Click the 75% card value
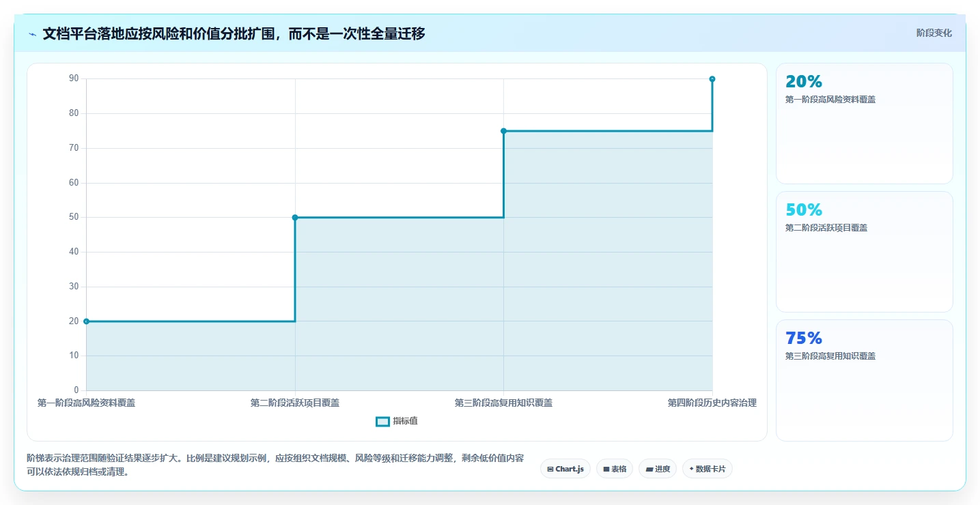980x505 pixels. pyautogui.click(x=804, y=338)
